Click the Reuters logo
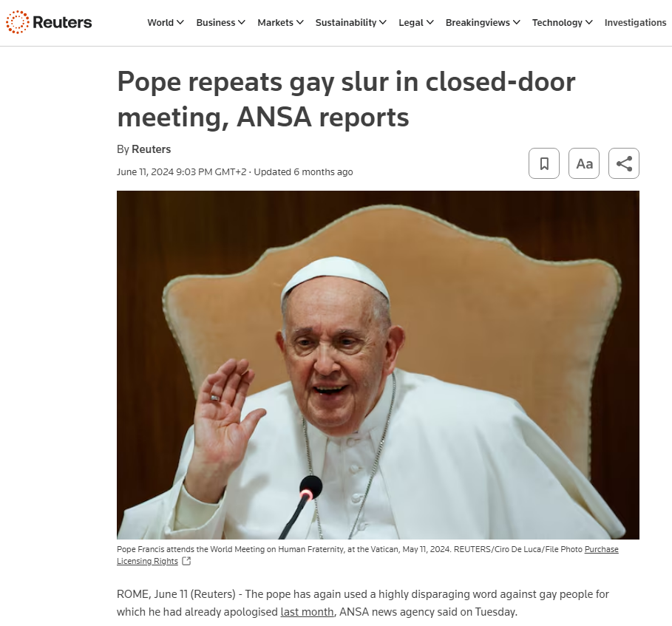The image size is (672, 626). click(49, 22)
